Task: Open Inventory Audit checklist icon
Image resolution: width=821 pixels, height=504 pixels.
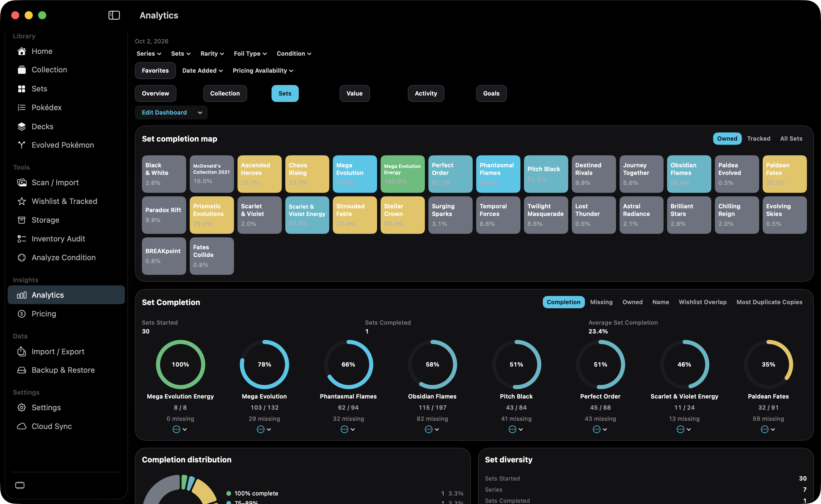Action: [22, 239]
